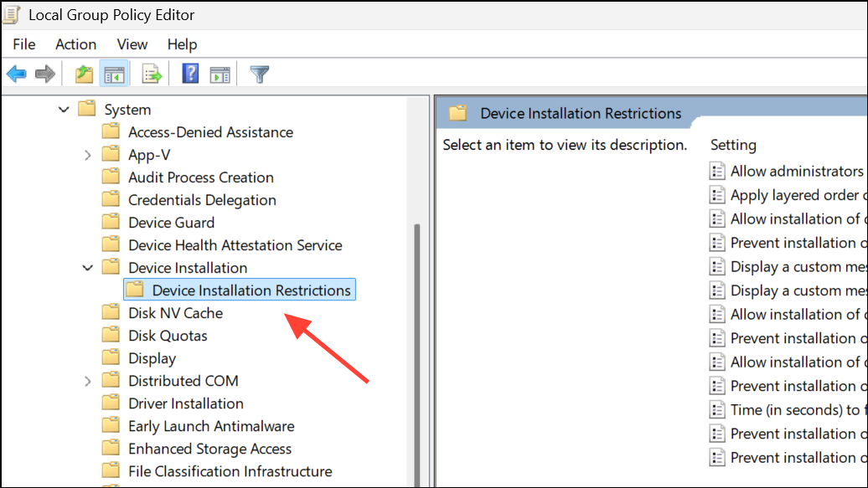Viewport: 868px width, 488px height.
Task: Collapse the System tree node
Action: click(x=64, y=109)
